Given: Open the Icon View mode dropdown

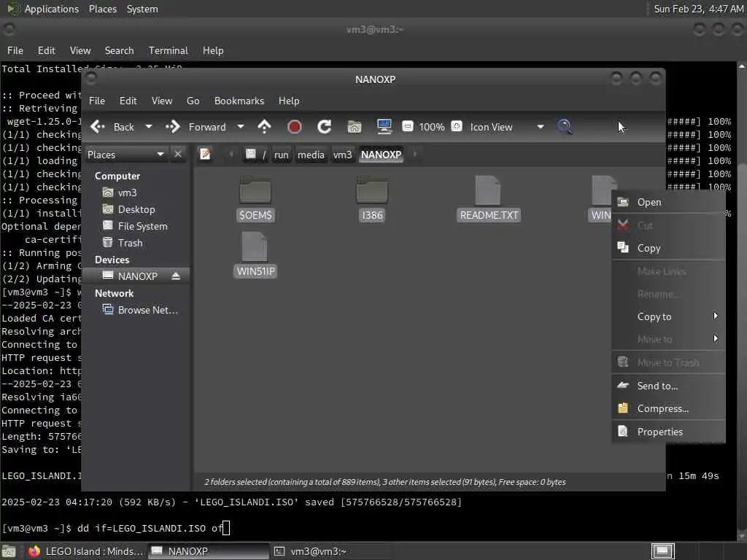Looking at the screenshot, I should point(507,127).
